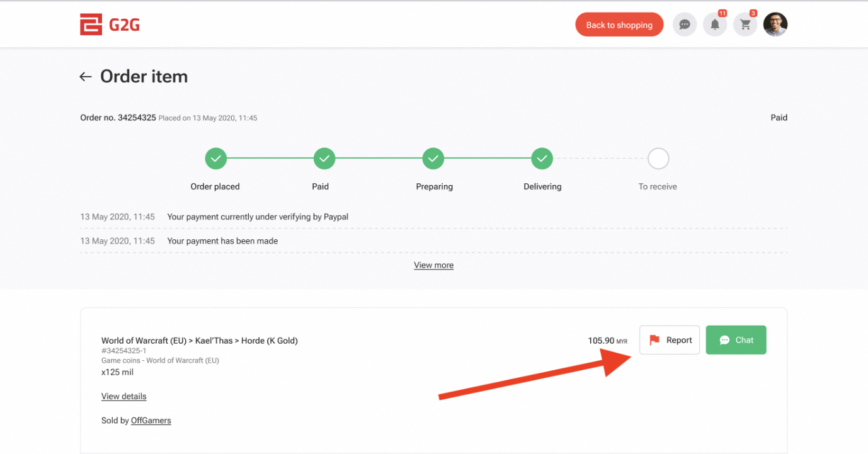Screen dimensions: 868x454
Task: Click the Your payment has been made entry
Action: 222,241
